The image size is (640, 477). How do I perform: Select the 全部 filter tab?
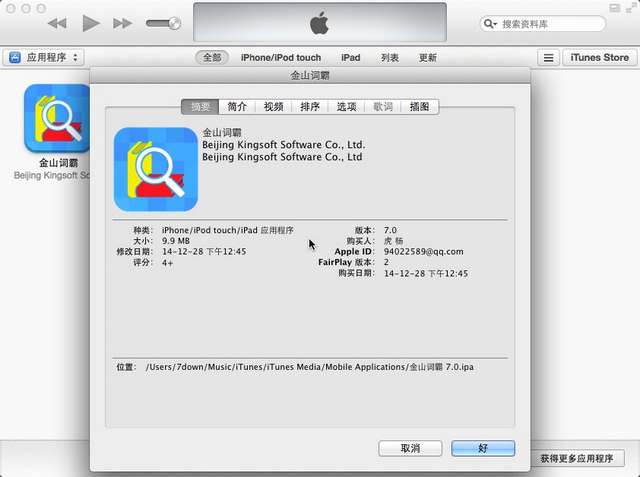point(212,58)
